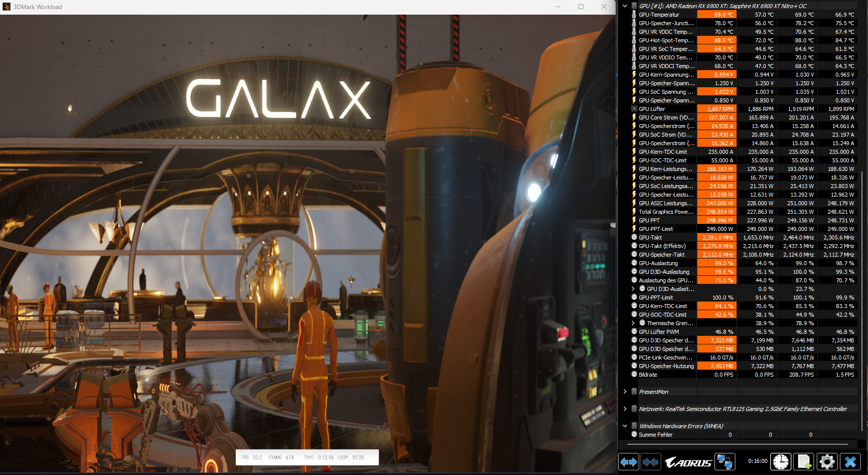This screenshot has height=475, width=868.
Task: Click the fan icon next to GPU Lüfter
Action: [x=634, y=108]
